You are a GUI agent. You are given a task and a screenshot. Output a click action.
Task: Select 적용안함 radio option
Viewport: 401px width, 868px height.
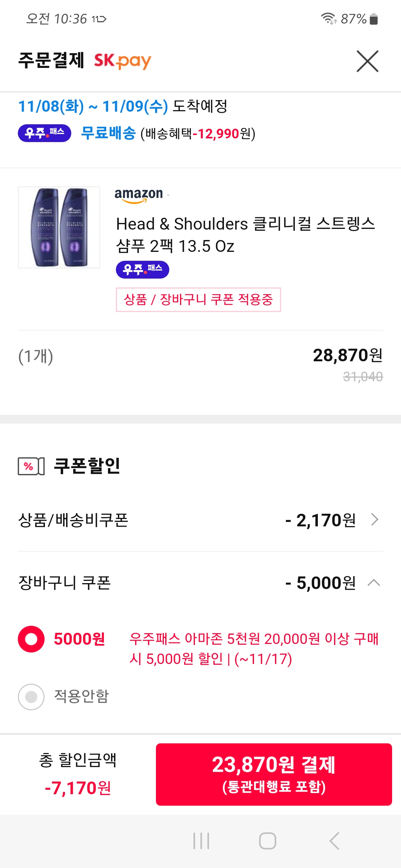[x=31, y=697]
